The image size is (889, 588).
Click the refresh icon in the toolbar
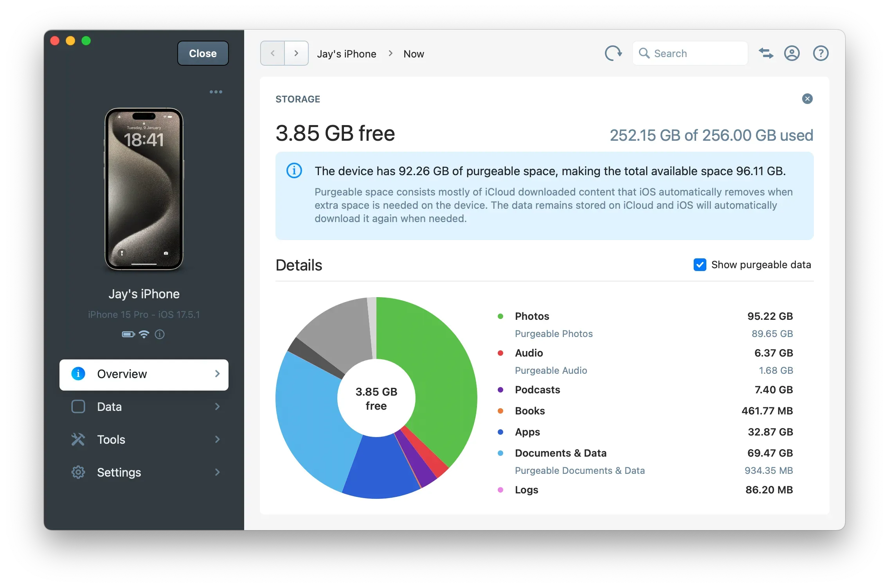pos(613,53)
